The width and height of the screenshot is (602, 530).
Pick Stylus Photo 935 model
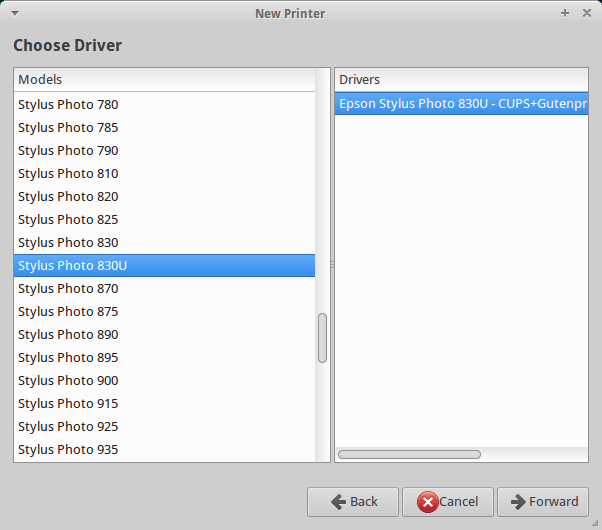click(x=164, y=450)
